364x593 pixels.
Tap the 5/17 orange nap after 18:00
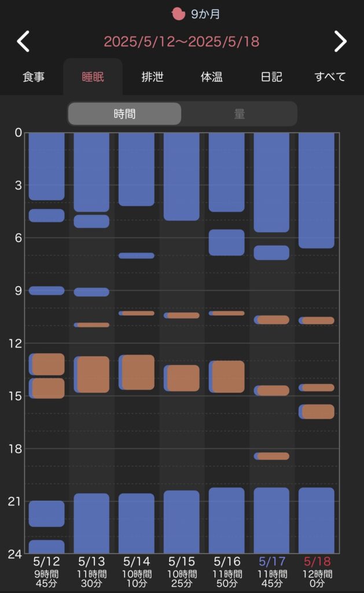[x=273, y=456]
